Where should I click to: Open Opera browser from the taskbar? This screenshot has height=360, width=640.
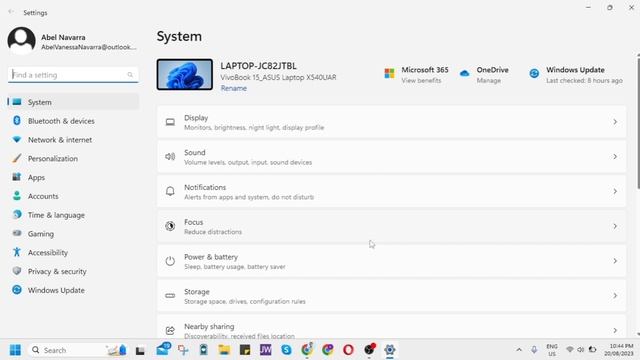348,350
